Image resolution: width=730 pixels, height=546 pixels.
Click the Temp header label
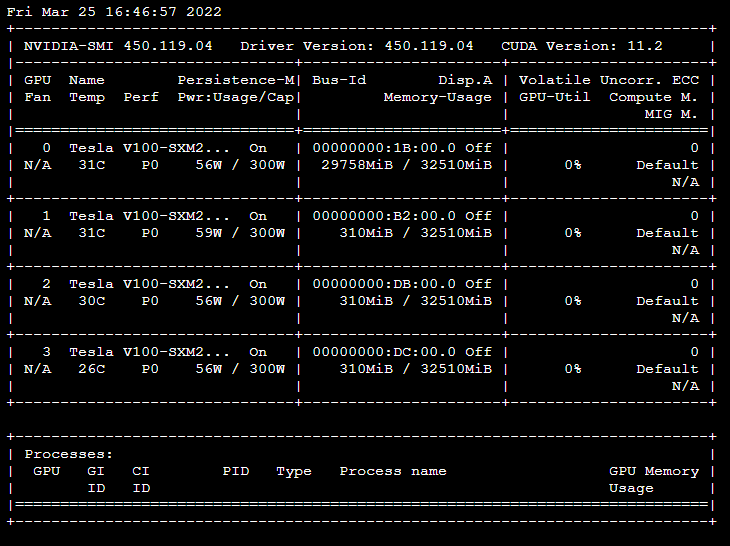click(x=87, y=97)
